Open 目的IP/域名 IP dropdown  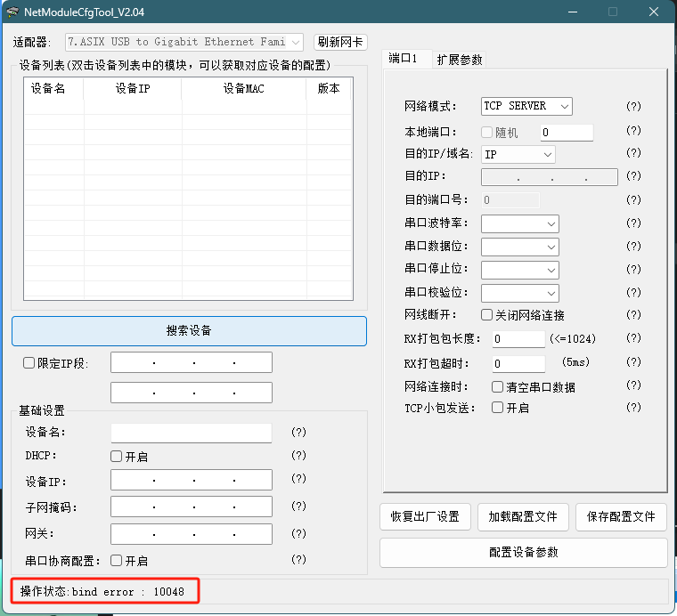518,154
